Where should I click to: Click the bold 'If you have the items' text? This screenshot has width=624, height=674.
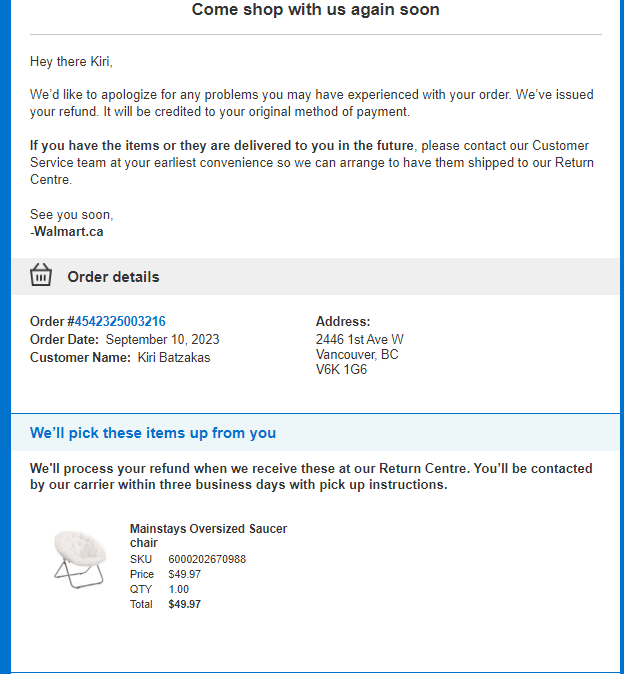[222, 146]
